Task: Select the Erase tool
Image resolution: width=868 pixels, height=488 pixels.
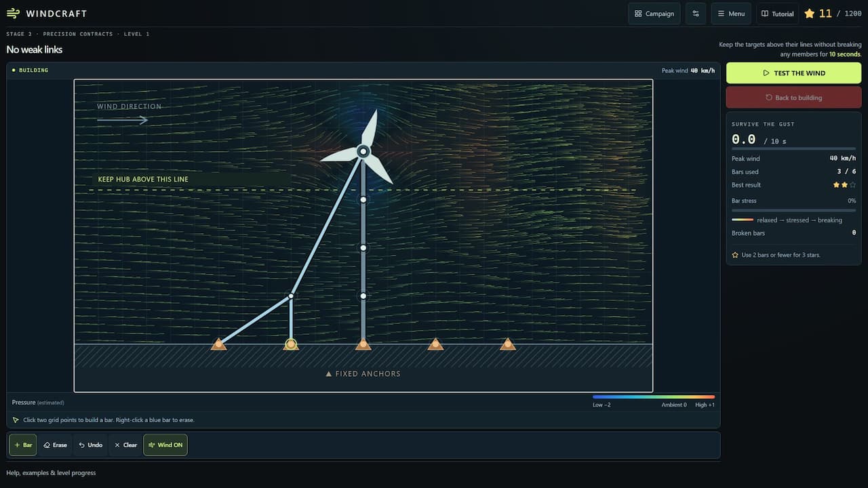Action: [x=55, y=445]
